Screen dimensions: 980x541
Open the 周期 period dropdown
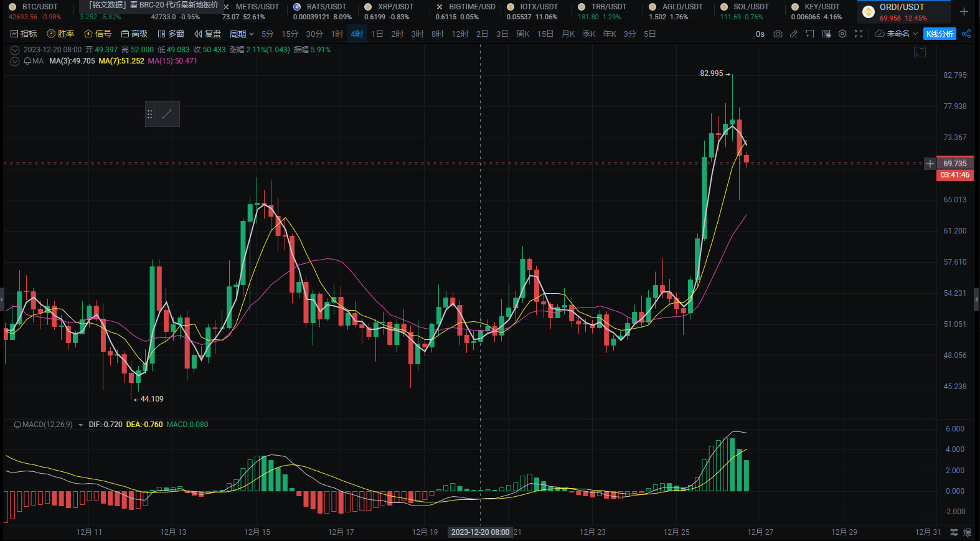pyautogui.click(x=242, y=34)
